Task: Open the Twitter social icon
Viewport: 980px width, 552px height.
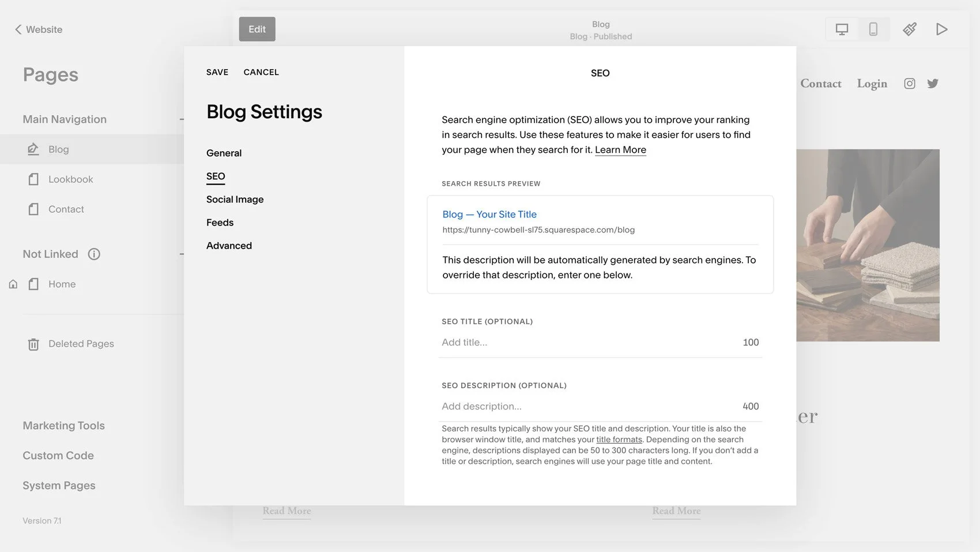Action: 933,84
